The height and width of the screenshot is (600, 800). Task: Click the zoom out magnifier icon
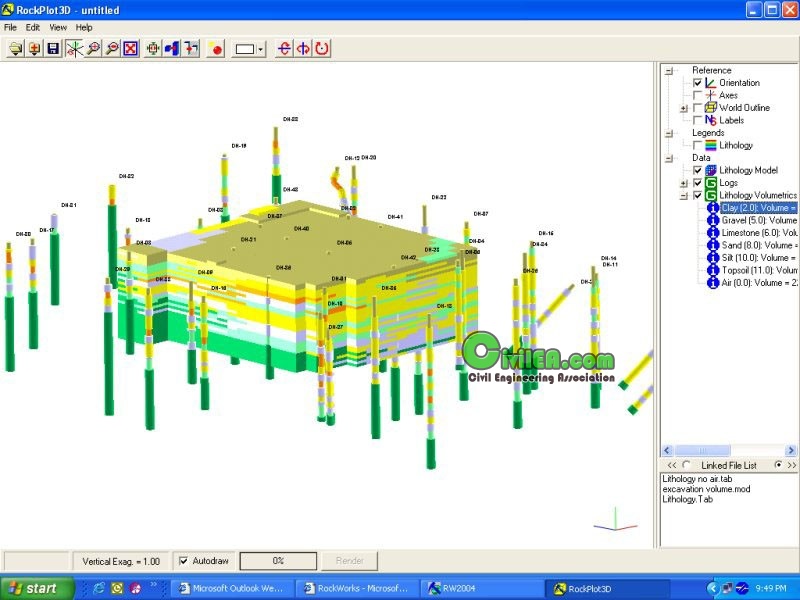[112, 49]
